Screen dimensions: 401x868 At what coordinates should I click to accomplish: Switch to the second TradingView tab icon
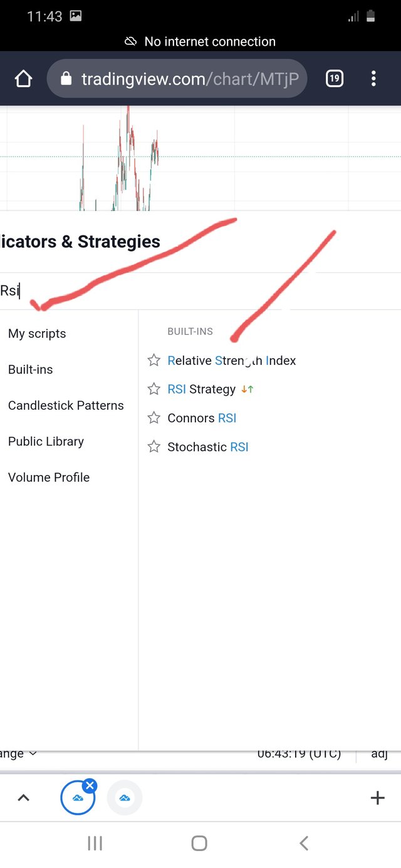click(x=125, y=798)
